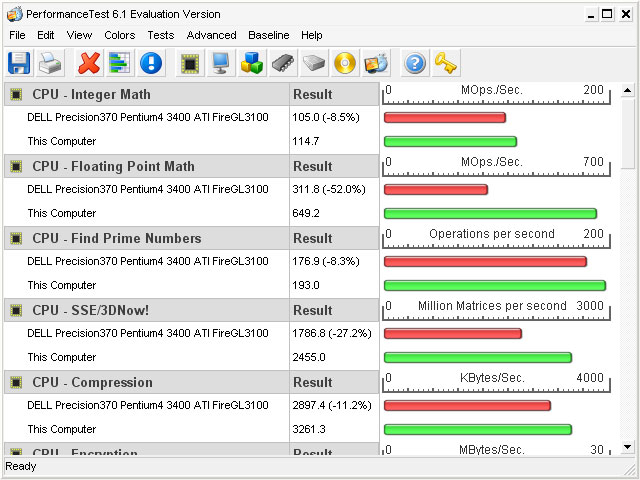Open the Baseline menu
Image resolution: width=640 pixels, height=480 pixels.
pyautogui.click(x=269, y=35)
